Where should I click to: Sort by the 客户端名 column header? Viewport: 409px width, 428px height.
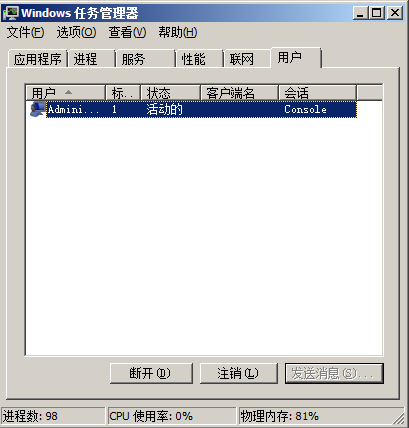click(x=239, y=93)
